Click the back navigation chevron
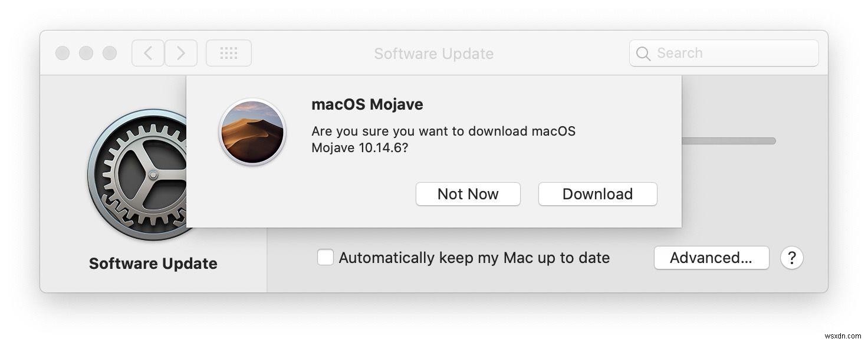The height and width of the screenshot is (342, 868). coord(147,52)
